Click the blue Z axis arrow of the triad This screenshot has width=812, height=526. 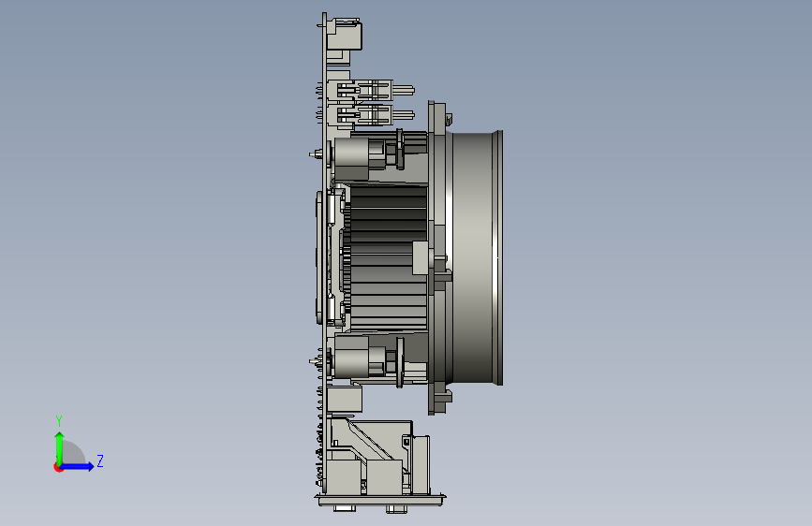point(78,466)
